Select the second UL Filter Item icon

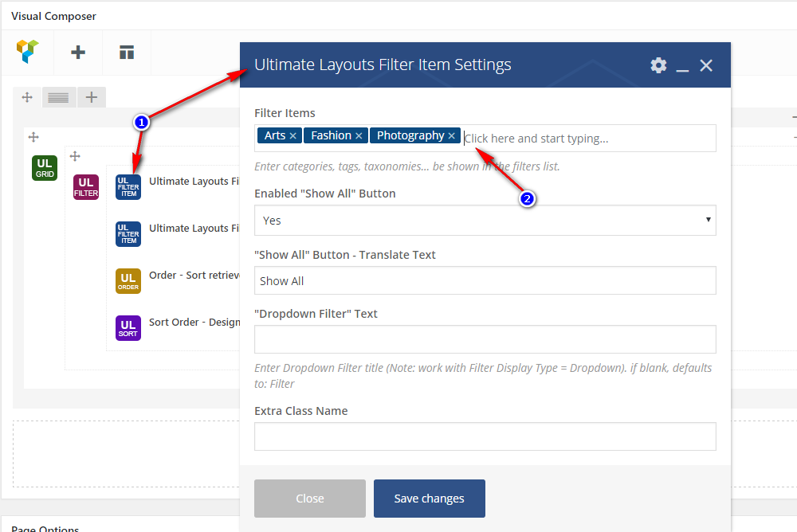[x=128, y=234]
